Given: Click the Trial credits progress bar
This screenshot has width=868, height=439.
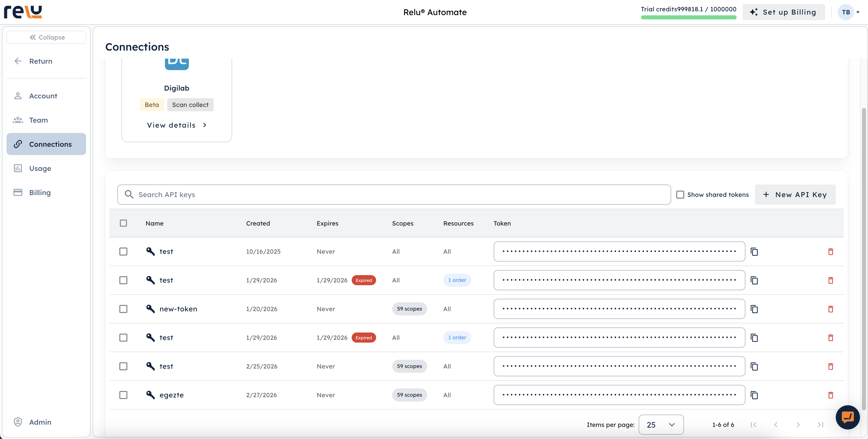Looking at the screenshot, I should tap(689, 18).
